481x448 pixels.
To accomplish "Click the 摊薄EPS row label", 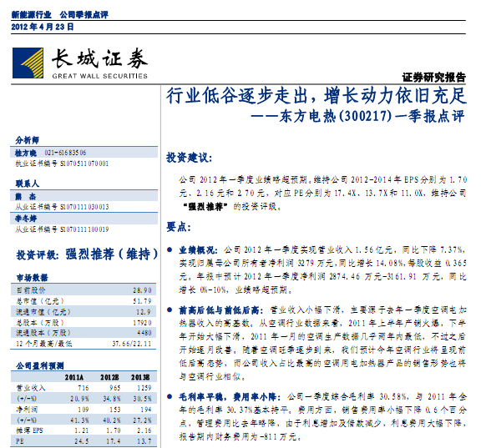I will [29, 430].
